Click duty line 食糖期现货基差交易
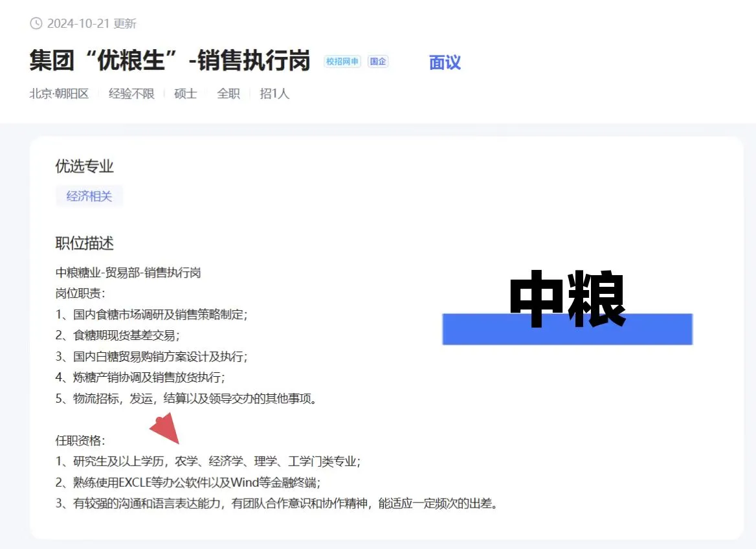The width and height of the screenshot is (756, 549). pyautogui.click(x=118, y=335)
